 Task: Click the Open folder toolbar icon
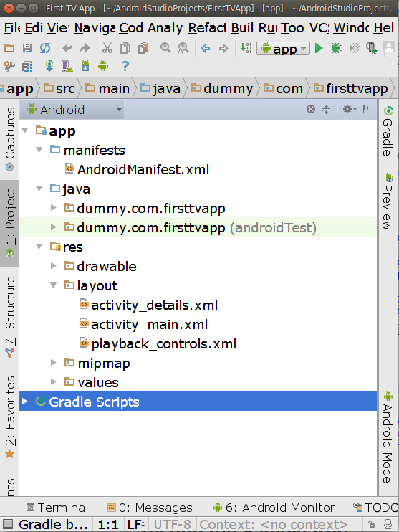(x=9, y=48)
